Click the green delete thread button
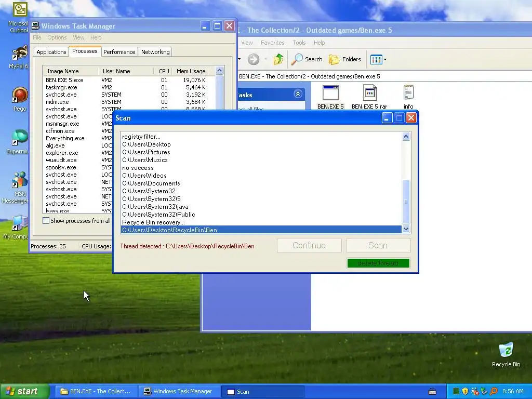 378,263
